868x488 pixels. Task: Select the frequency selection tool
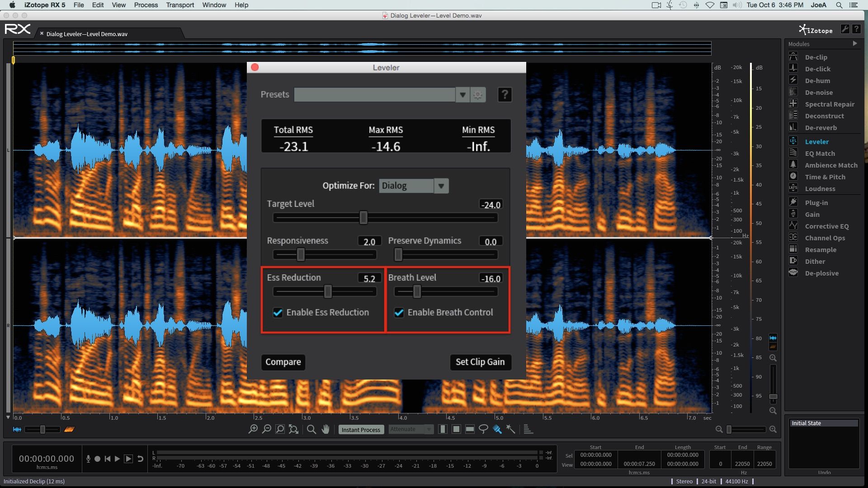[x=470, y=429]
